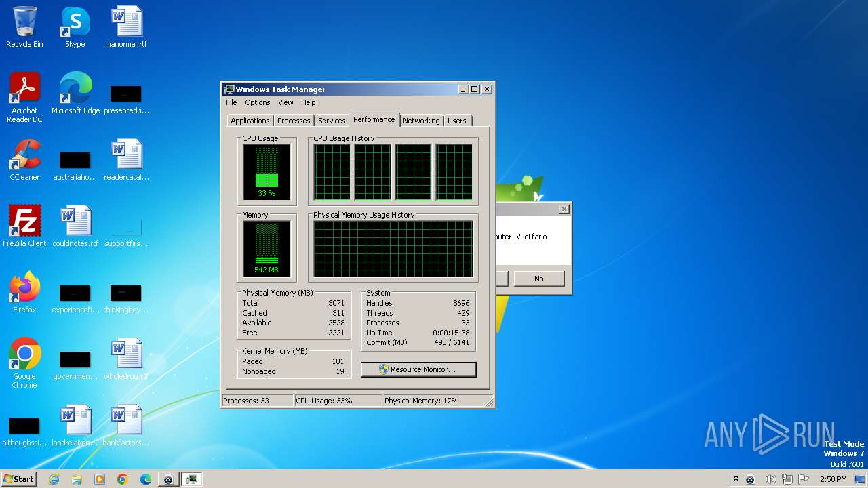Select the FileZilla Client shortcut
The image size is (868, 488).
click(x=24, y=226)
